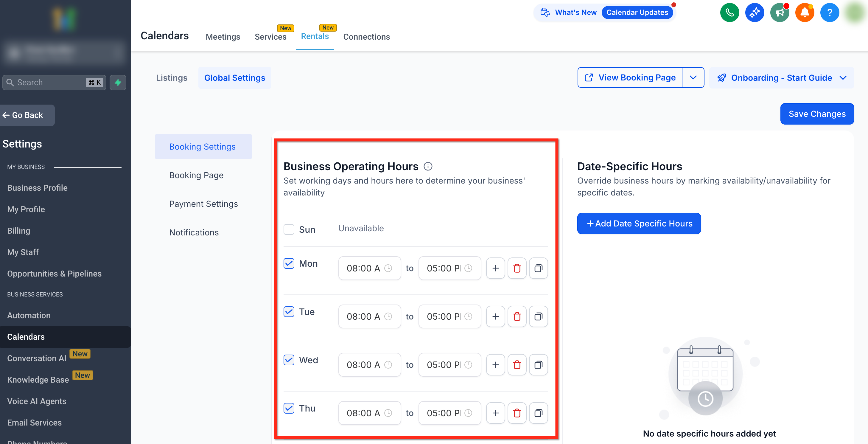Viewport: 868px width, 444px height.
Task: Click Add Date Specific Hours button
Action: point(639,223)
